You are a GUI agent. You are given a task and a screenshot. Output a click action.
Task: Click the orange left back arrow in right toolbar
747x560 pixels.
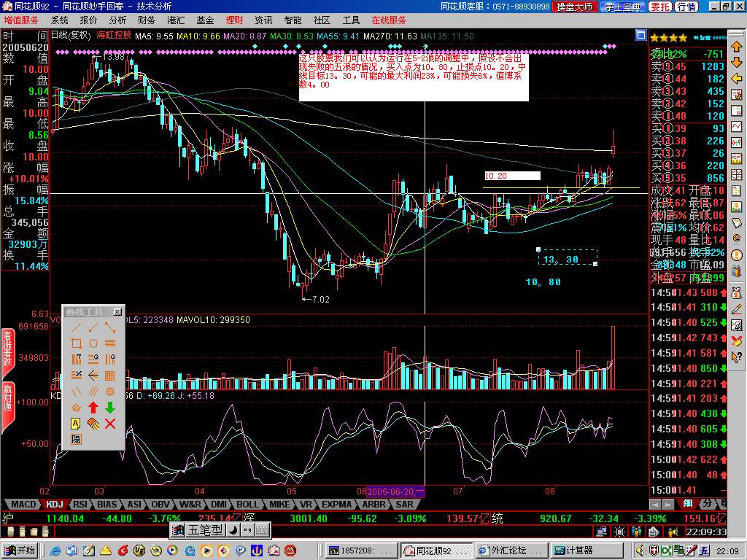pyautogui.click(x=737, y=78)
